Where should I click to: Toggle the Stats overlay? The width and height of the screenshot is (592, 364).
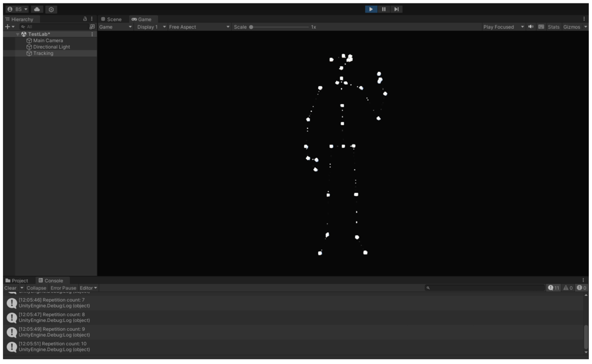pos(553,27)
